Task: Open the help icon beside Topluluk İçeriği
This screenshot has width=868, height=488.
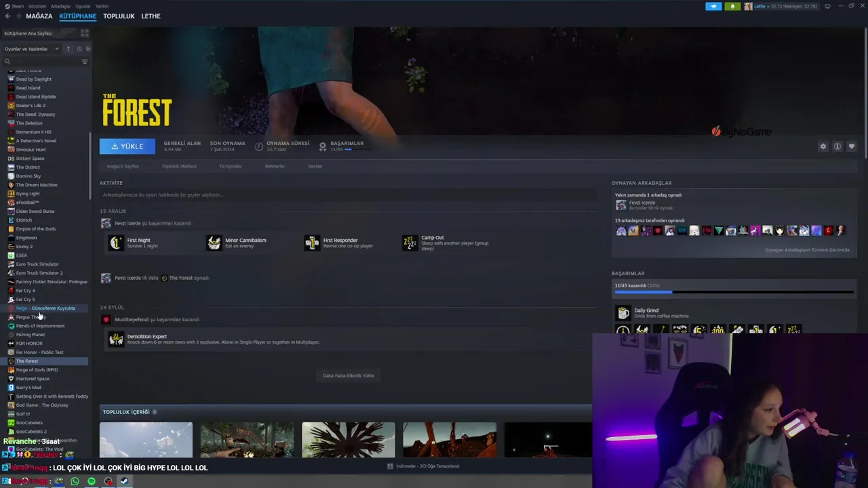Action: pos(155,412)
